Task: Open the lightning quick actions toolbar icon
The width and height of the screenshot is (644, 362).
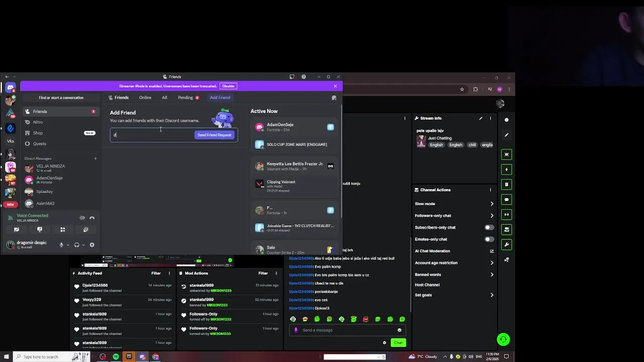Action: (507, 169)
